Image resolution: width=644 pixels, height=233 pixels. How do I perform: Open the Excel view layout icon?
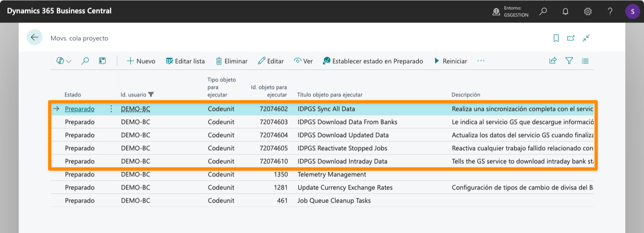(x=102, y=61)
